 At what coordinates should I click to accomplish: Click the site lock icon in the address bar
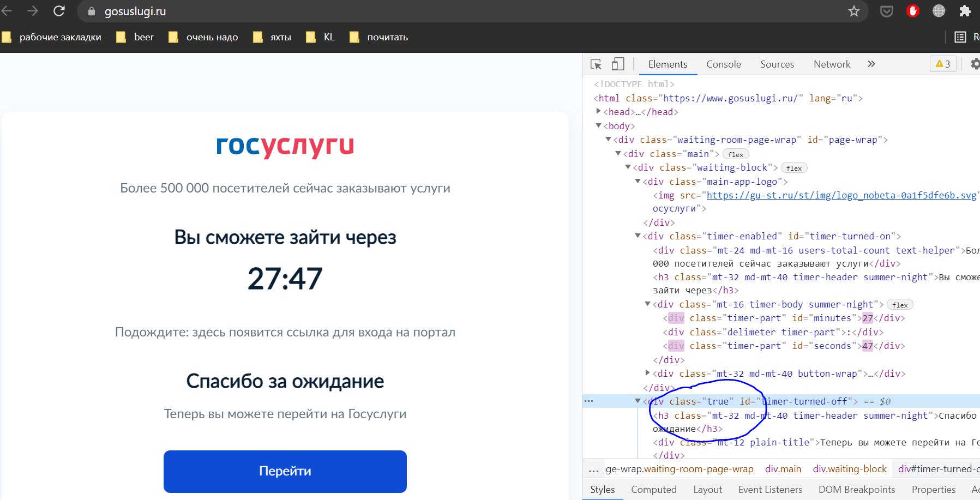point(92,11)
